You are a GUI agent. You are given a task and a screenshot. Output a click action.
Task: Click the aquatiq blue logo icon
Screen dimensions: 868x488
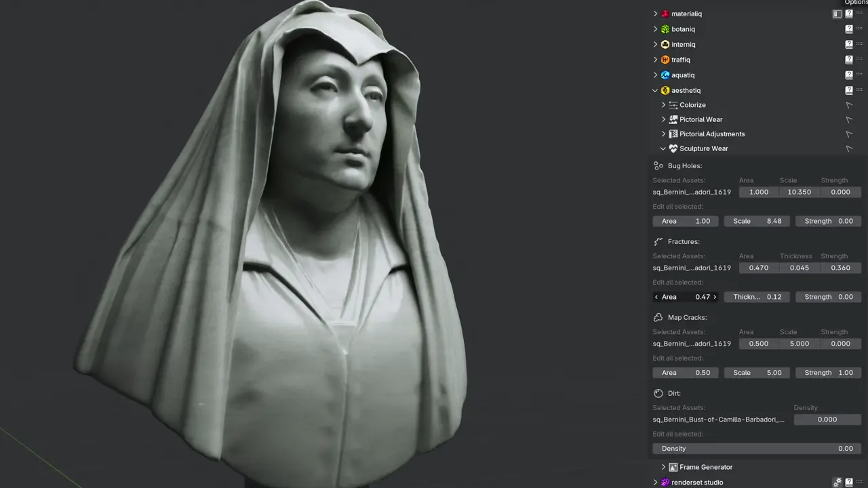665,75
